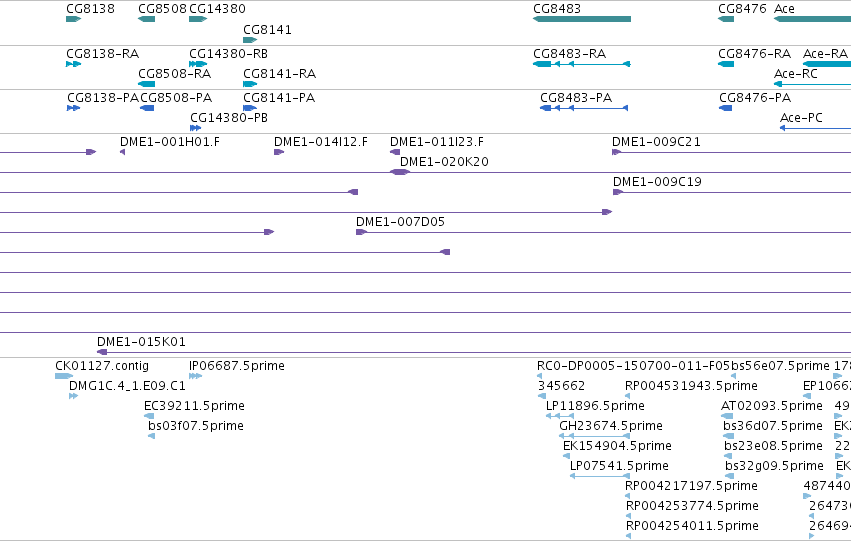
Task: Select IP06687.5prime EST label
Action: point(237,366)
